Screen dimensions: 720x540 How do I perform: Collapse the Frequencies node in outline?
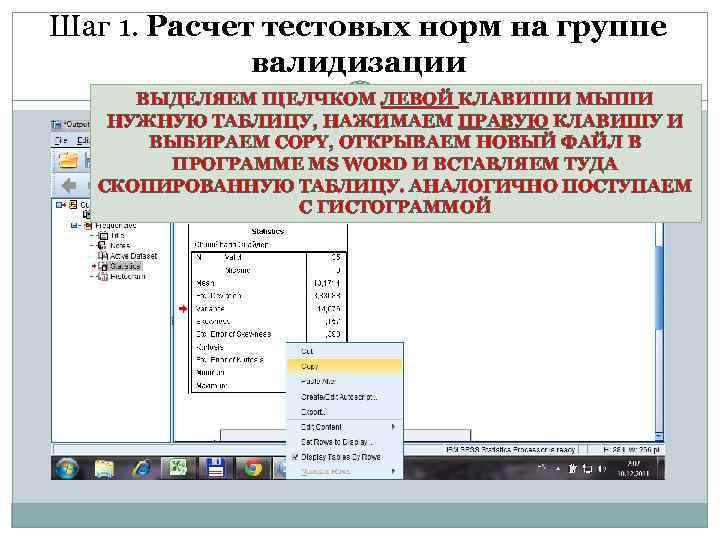point(74,225)
